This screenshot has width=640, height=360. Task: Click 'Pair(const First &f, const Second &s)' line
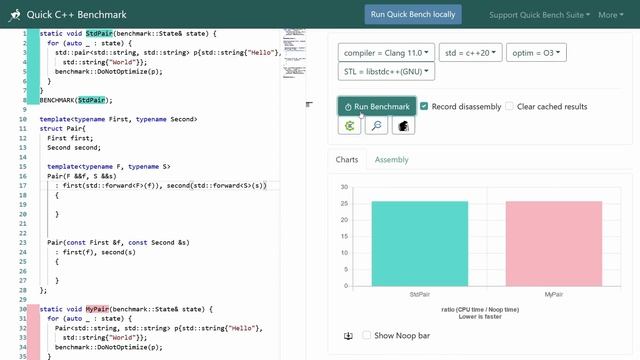(118, 242)
